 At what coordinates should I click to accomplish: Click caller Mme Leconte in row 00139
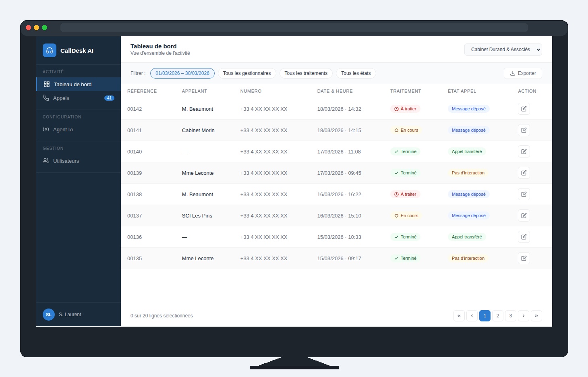(x=198, y=173)
